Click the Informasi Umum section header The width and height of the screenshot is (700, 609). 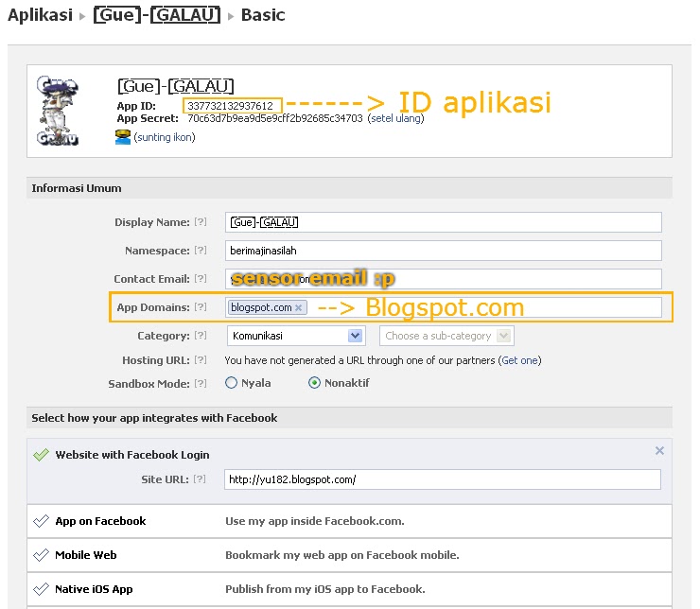pyautogui.click(x=350, y=188)
